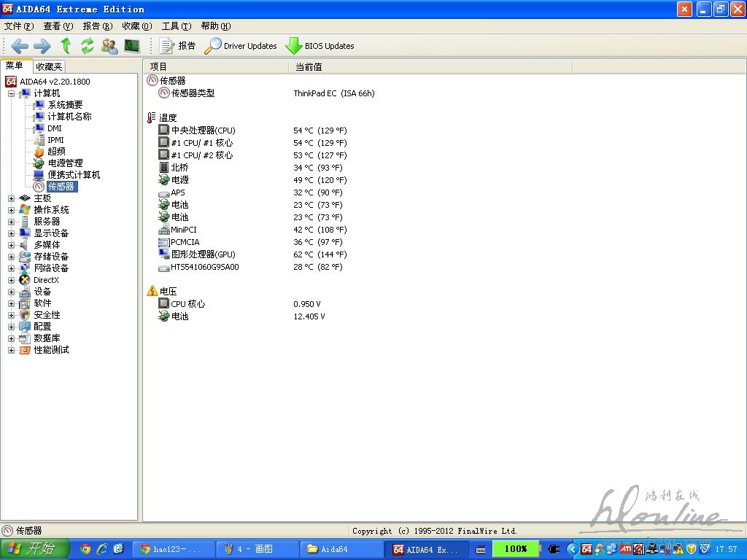This screenshot has width=747, height=560.
Task: Click Internet Explorer quick launch icon
Action: [102, 549]
